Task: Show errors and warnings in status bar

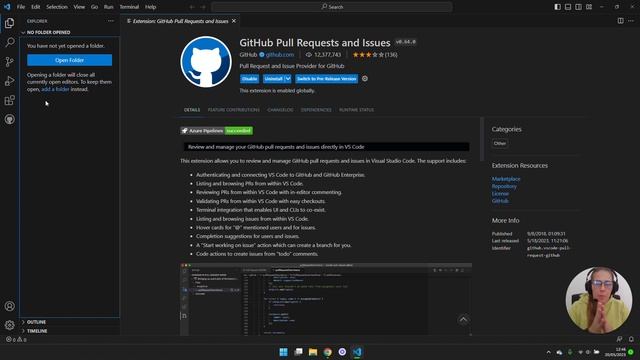Action: click(x=16, y=339)
